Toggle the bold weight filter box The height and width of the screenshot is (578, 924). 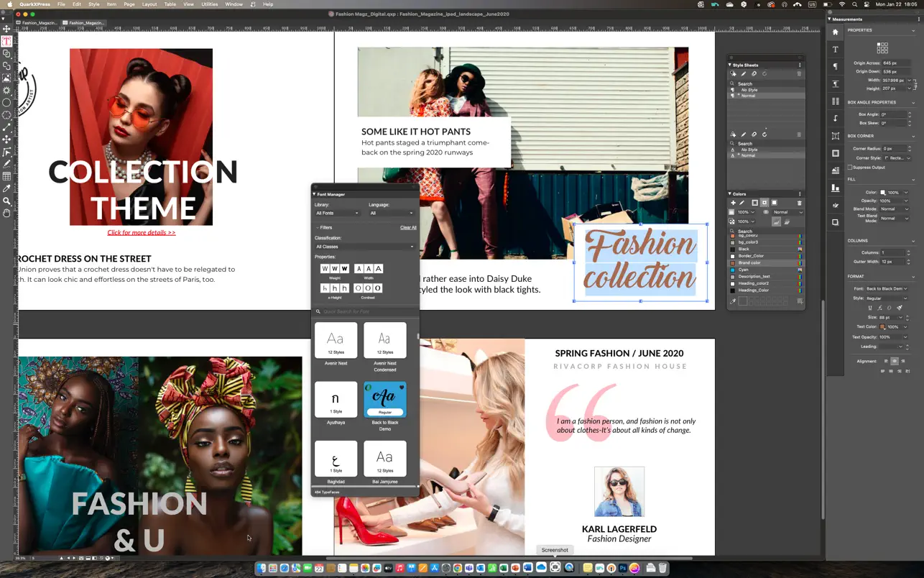pos(344,269)
